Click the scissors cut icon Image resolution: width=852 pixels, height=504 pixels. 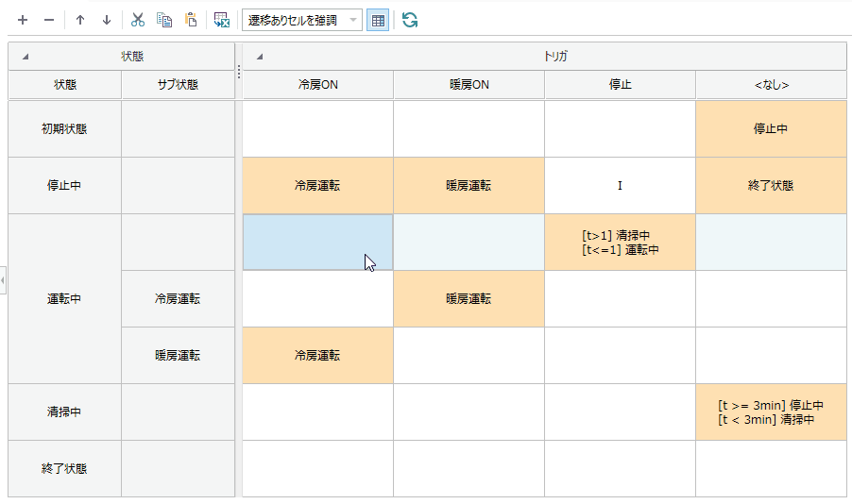coord(138,20)
